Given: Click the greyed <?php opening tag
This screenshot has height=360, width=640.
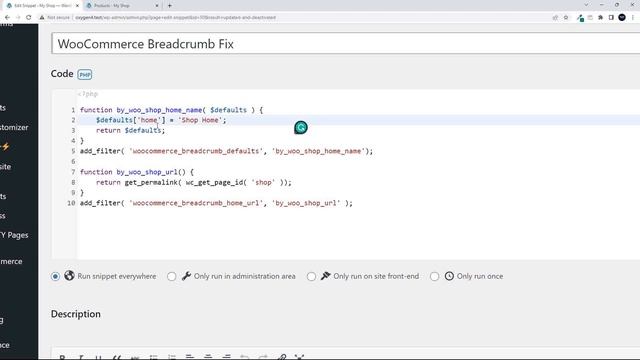Looking at the screenshot, I should pos(88,94).
